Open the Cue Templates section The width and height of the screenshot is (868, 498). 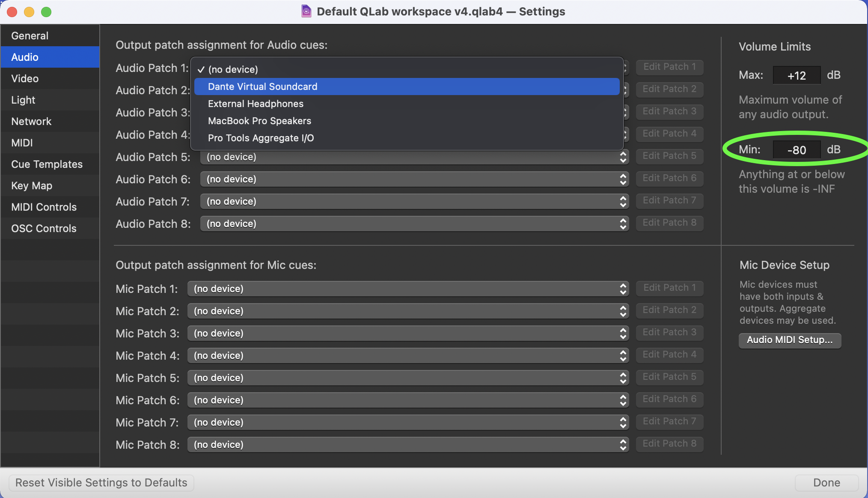[x=47, y=164]
